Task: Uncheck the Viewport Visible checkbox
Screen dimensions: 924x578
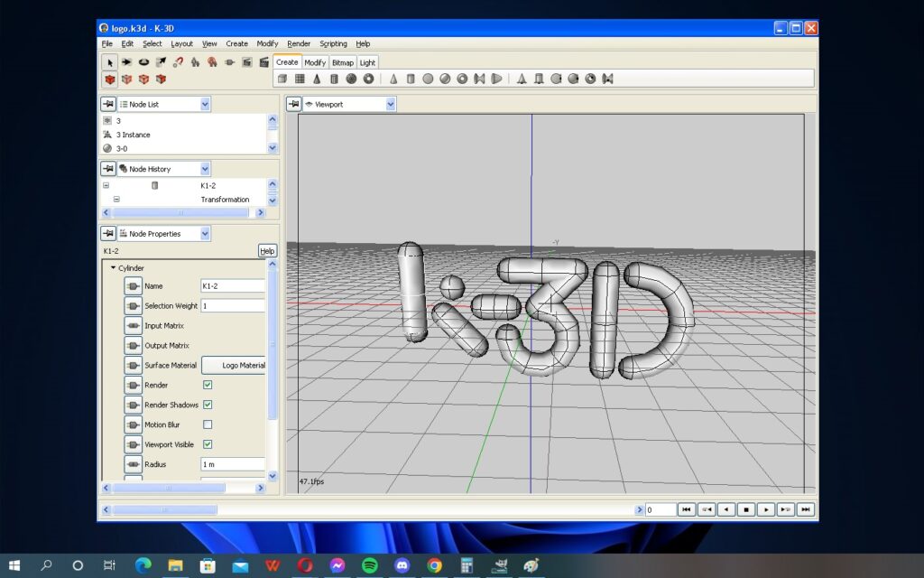Action: [x=208, y=444]
